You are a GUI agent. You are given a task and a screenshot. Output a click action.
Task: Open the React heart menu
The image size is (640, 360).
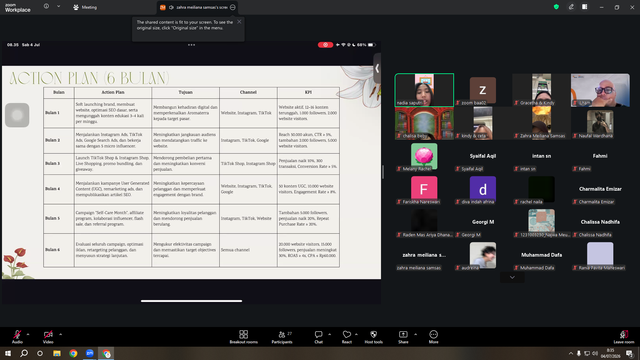click(347, 337)
